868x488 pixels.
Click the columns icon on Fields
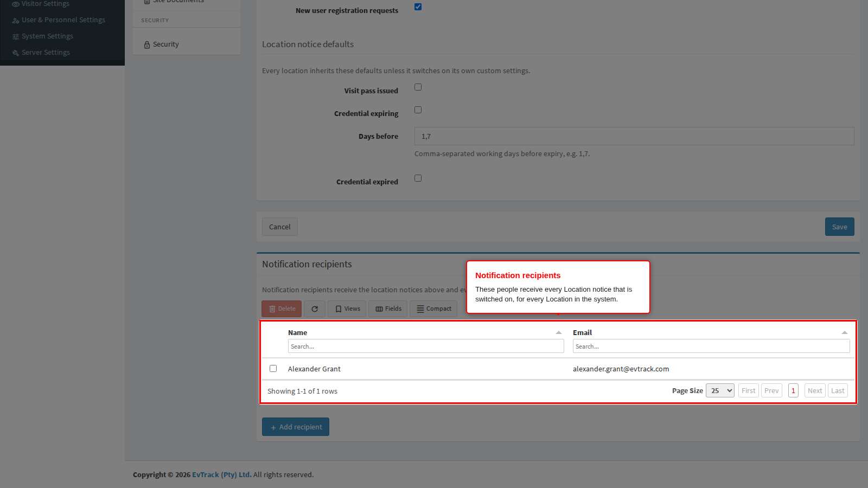pos(379,309)
